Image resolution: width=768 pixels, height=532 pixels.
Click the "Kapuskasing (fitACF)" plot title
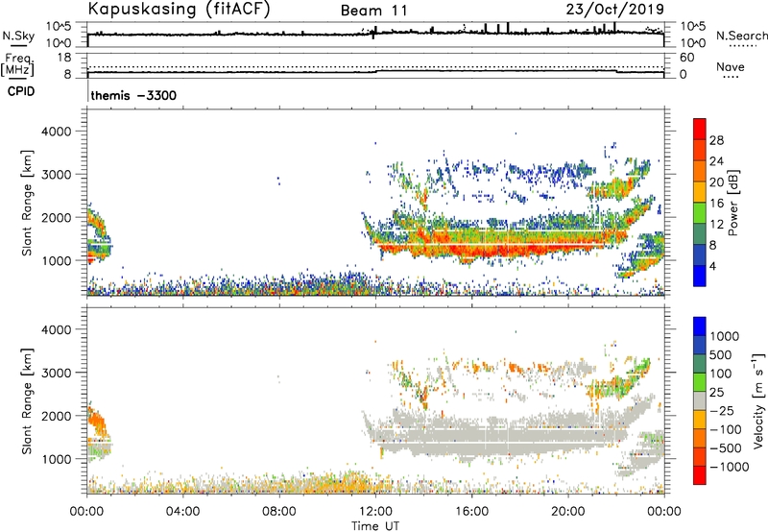[179, 9]
